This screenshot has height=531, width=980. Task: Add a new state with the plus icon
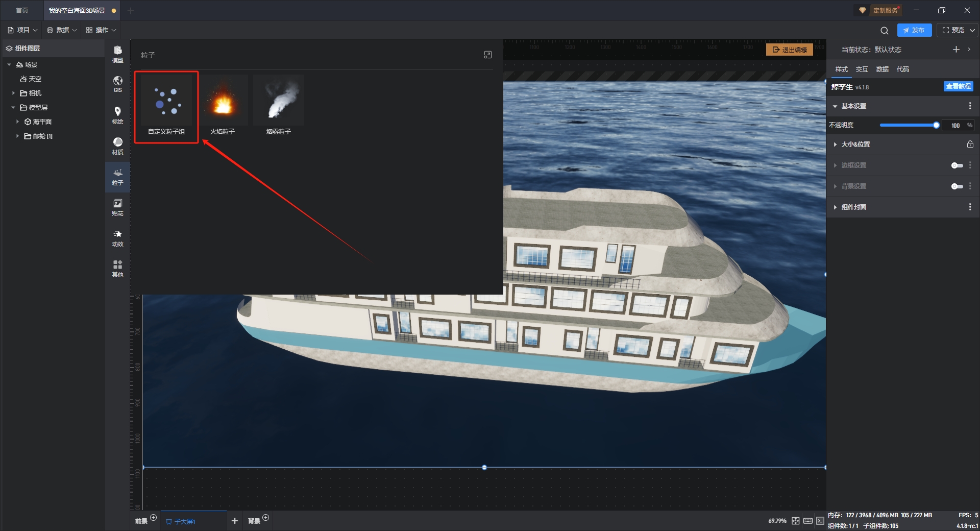[956, 49]
